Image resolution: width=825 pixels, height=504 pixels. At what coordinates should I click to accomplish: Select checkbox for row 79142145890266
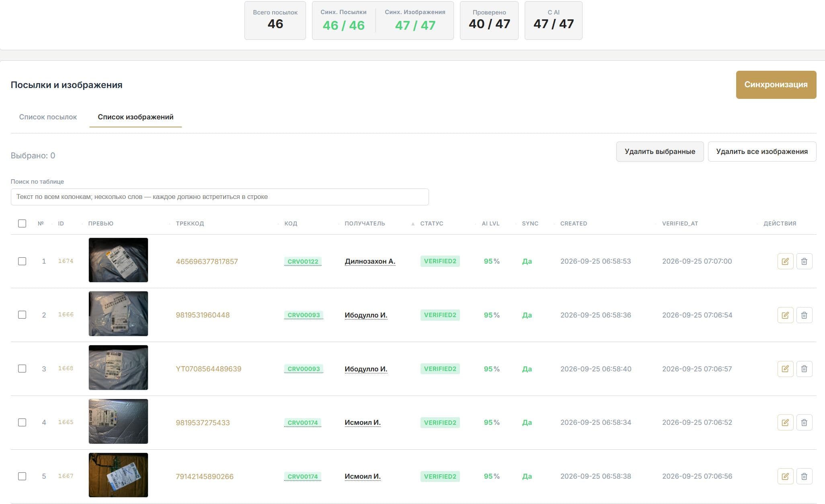[22, 476]
